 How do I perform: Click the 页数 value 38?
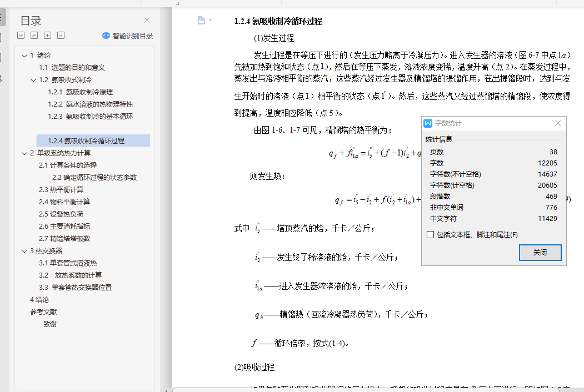(553, 152)
